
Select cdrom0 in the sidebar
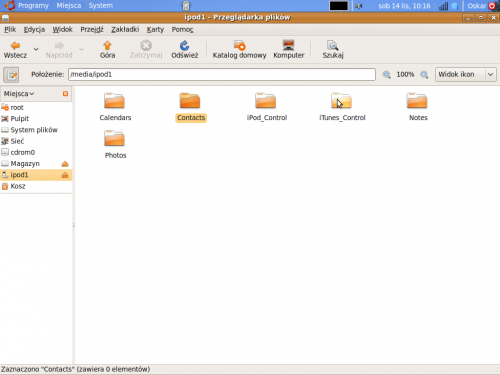tap(36, 152)
